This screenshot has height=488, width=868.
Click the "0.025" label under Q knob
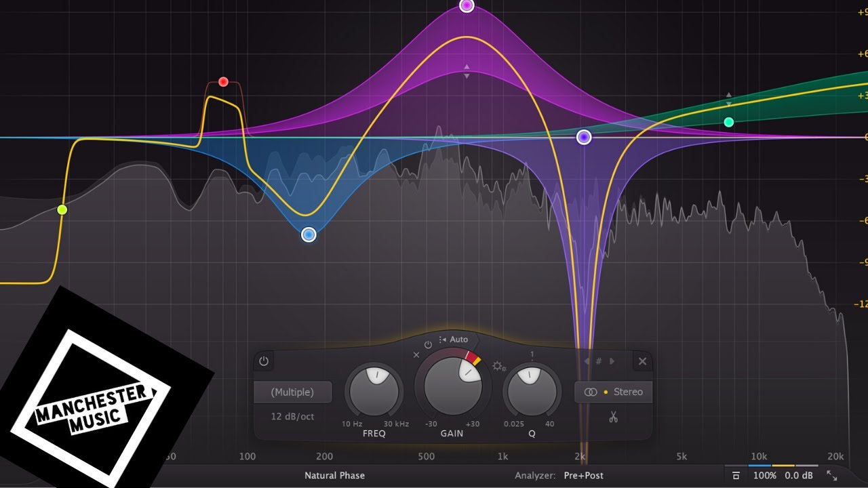coord(514,424)
